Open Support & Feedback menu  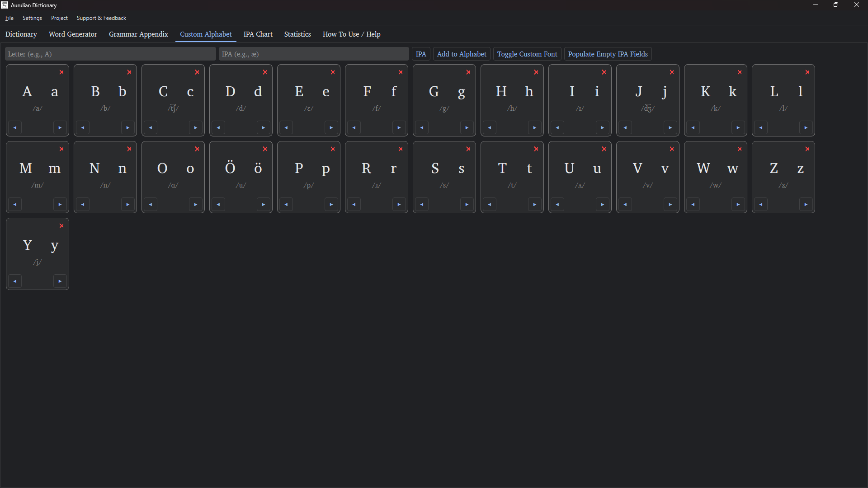101,18
